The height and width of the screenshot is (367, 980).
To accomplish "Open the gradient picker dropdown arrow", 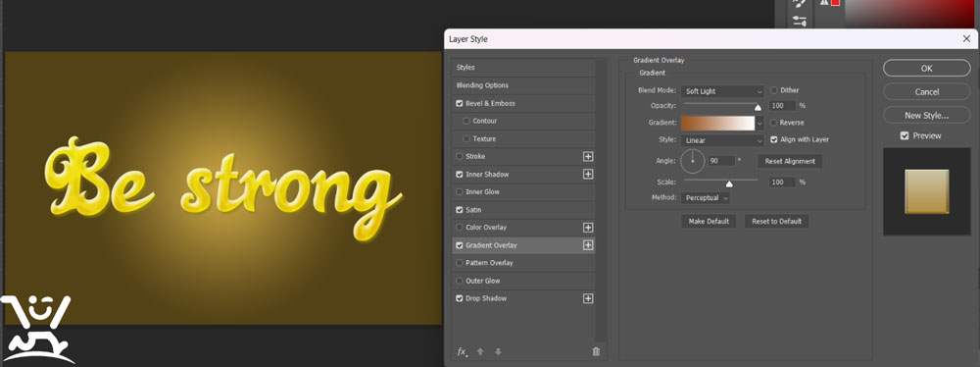I will click(760, 124).
